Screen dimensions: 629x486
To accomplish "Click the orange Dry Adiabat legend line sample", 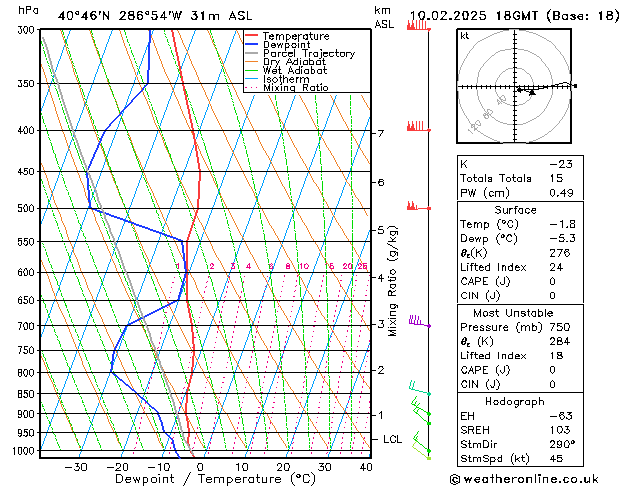I will pos(252,62).
